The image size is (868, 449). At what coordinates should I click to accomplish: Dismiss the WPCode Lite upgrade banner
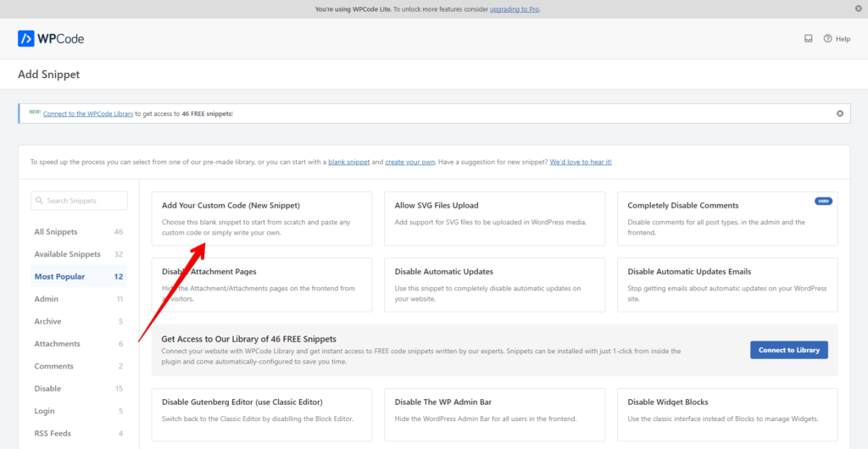(x=859, y=8)
